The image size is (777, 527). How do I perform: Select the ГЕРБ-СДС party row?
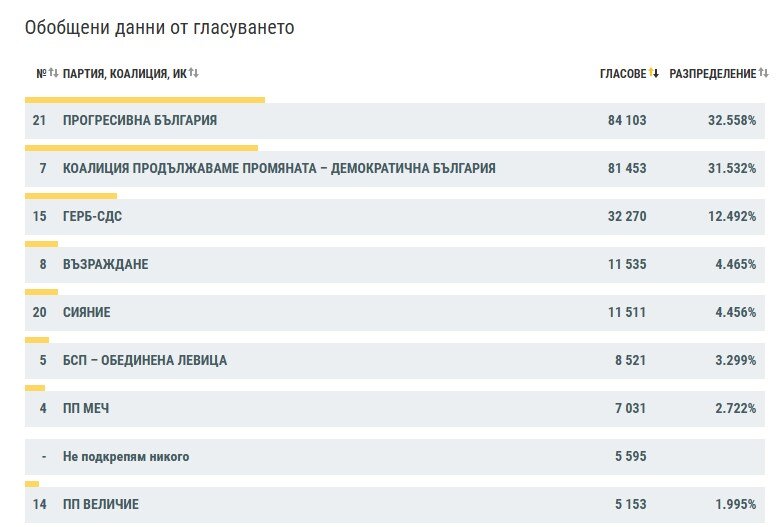tap(395, 217)
